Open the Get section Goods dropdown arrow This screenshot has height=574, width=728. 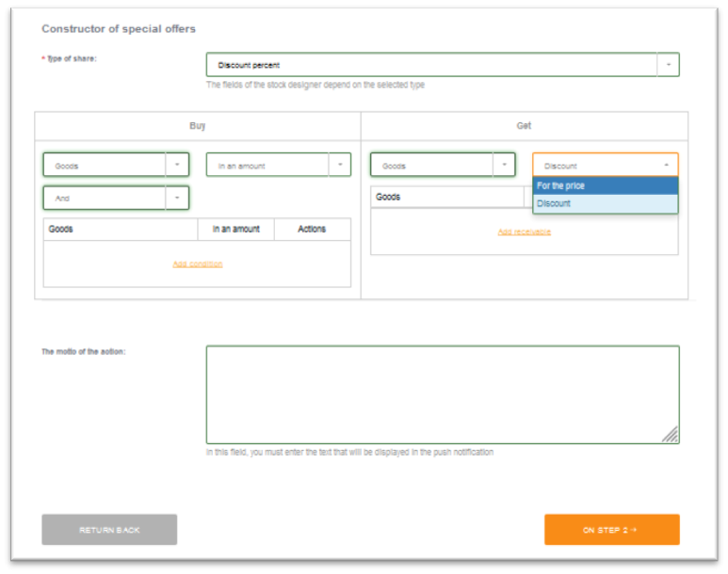(x=504, y=165)
